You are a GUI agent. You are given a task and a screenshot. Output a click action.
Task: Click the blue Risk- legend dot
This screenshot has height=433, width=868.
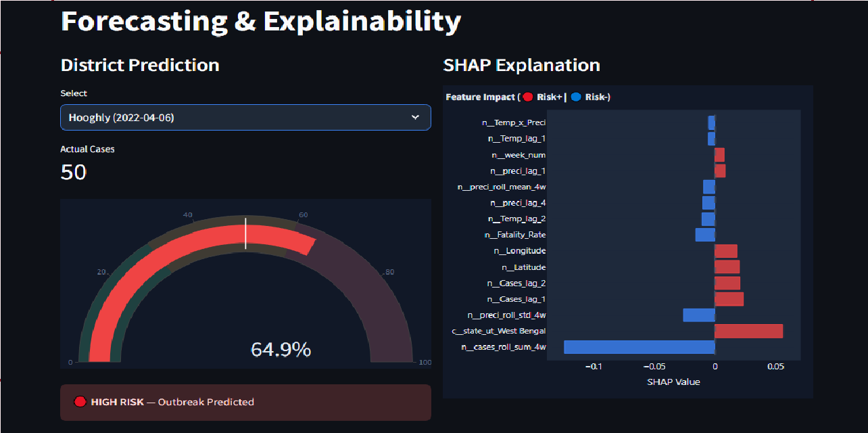tap(576, 97)
